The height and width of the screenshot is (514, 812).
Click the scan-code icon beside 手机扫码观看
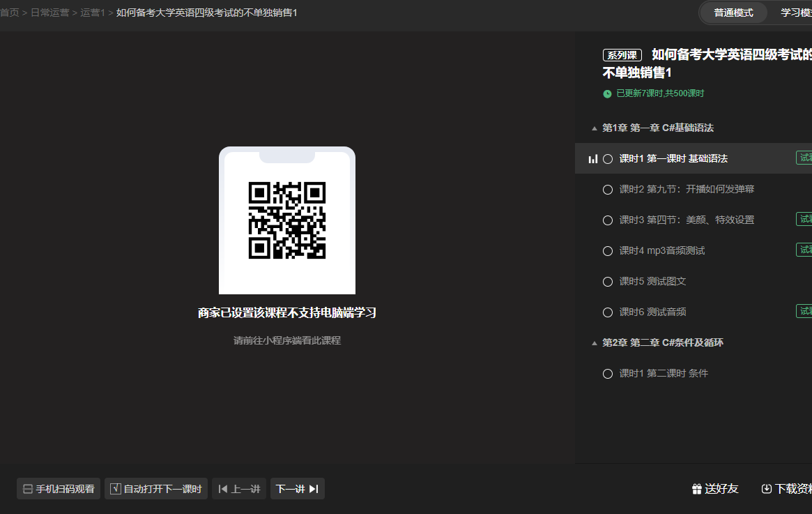[x=28, y=489]
